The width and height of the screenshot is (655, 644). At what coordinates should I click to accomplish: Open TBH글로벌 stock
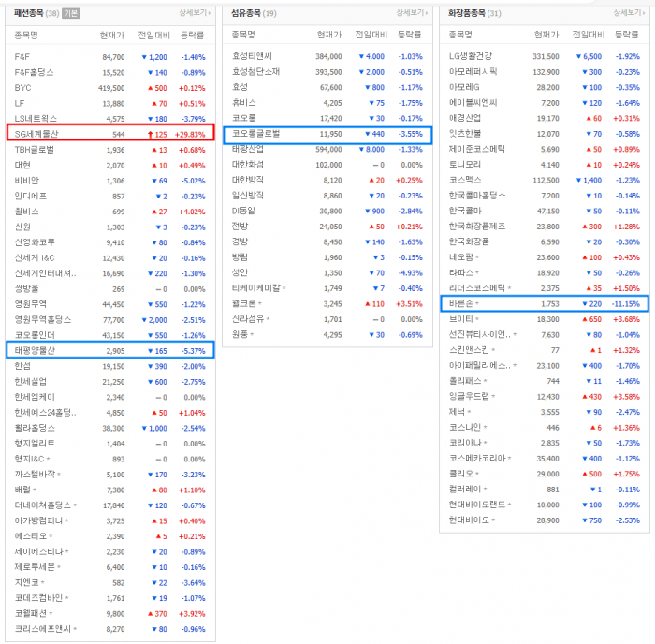click(x=35, y=150)
